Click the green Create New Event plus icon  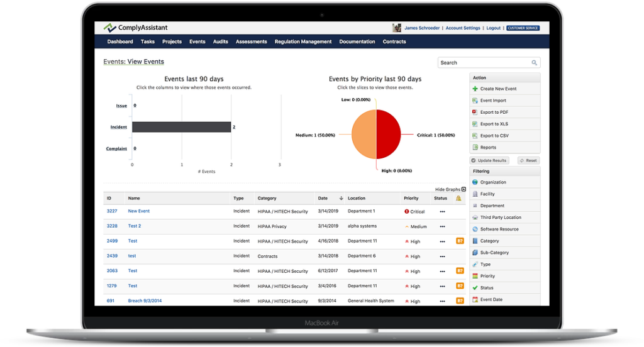point(475,89)
